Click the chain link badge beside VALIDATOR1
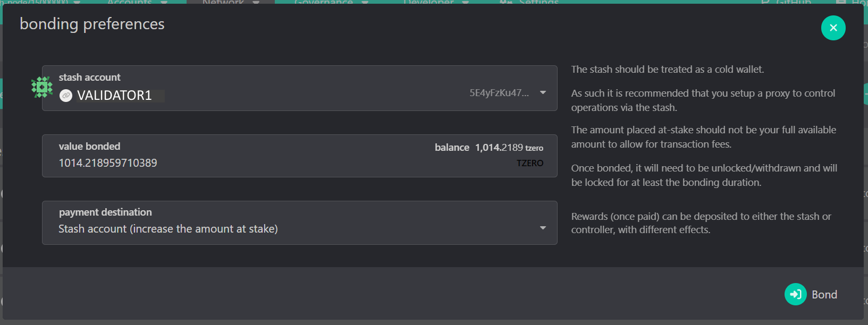 tap(66, 96)
